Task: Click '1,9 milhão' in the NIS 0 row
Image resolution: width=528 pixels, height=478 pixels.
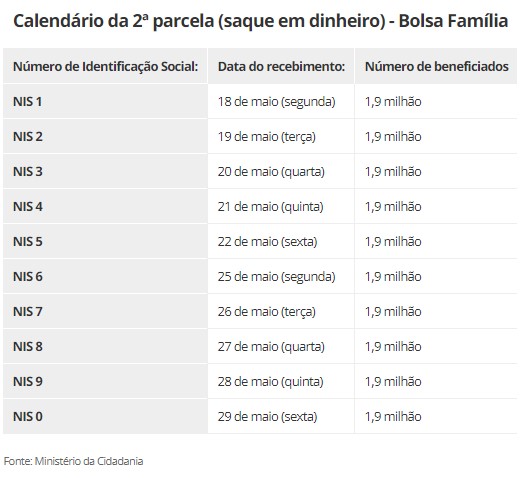Action: click(393, 417)
